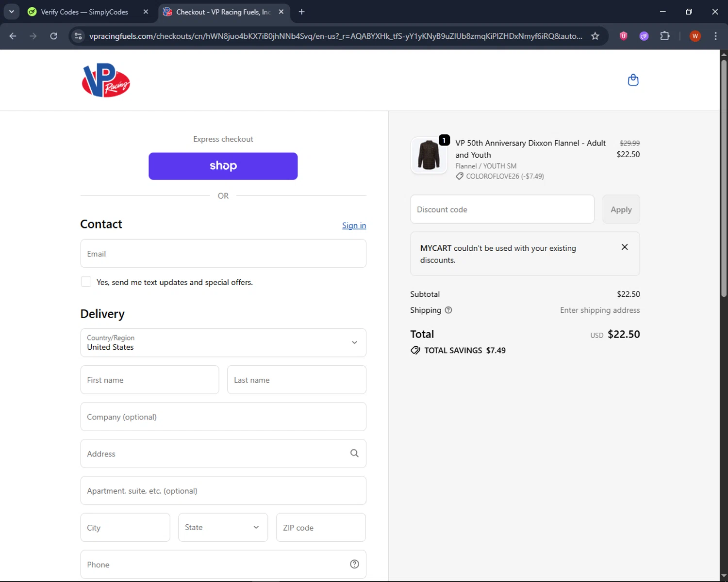Image resolution: width=728 pixels, height=582 pixels.
Task: Click the USD $22.50 total amount
Action: (x=615, y=334)
